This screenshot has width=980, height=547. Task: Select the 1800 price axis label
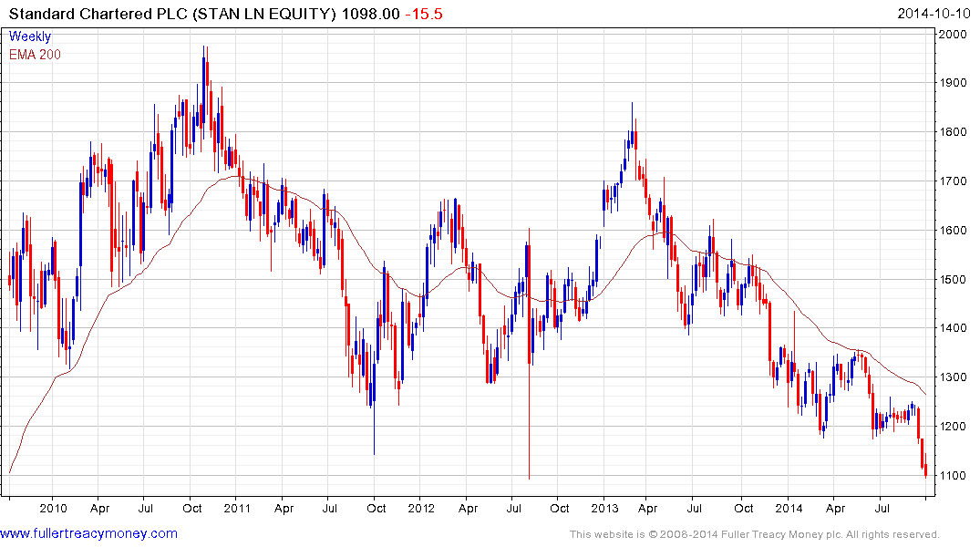[x=954, y=132]
